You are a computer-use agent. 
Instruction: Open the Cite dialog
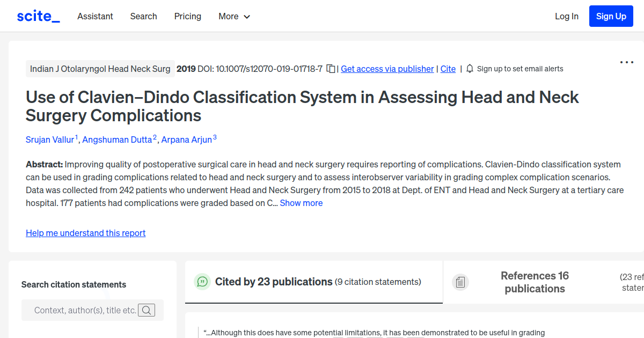[x=448, y=69]
